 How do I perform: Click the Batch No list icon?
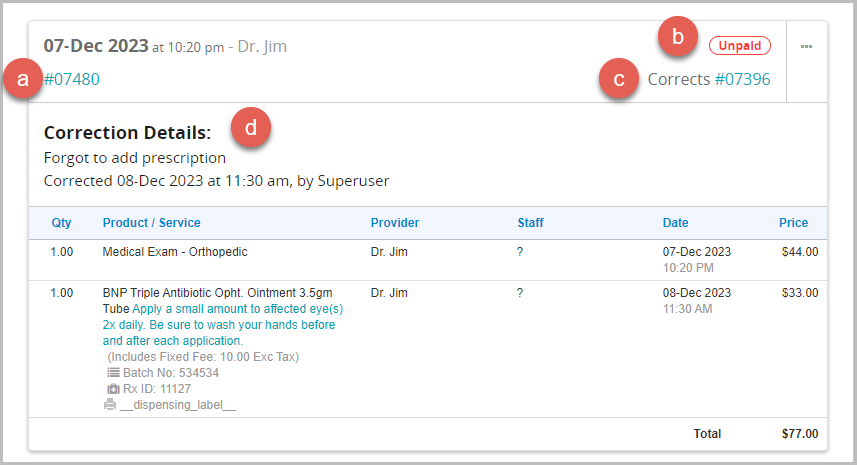coord(114,373)
